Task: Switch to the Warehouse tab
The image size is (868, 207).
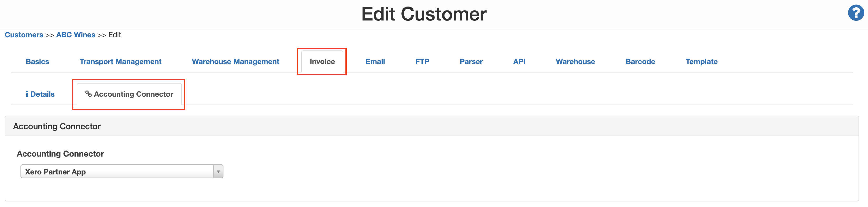Action: [x=575, y=61]
